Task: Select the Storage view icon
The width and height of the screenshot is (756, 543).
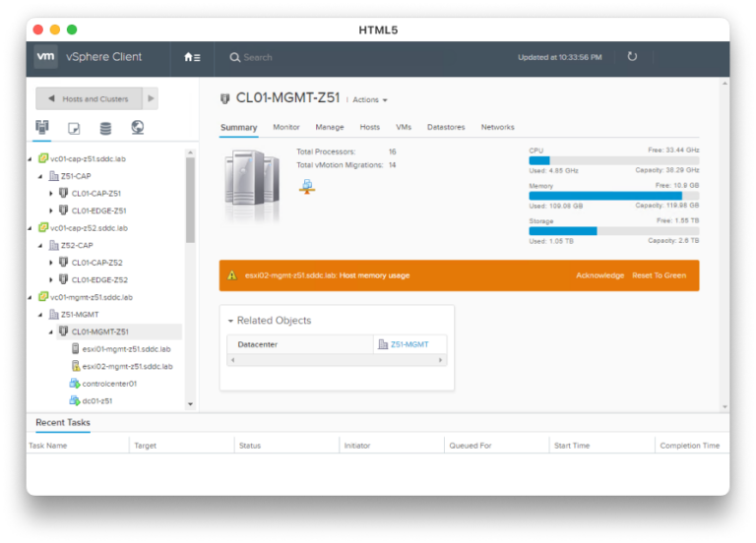Action: pos(105,128)
